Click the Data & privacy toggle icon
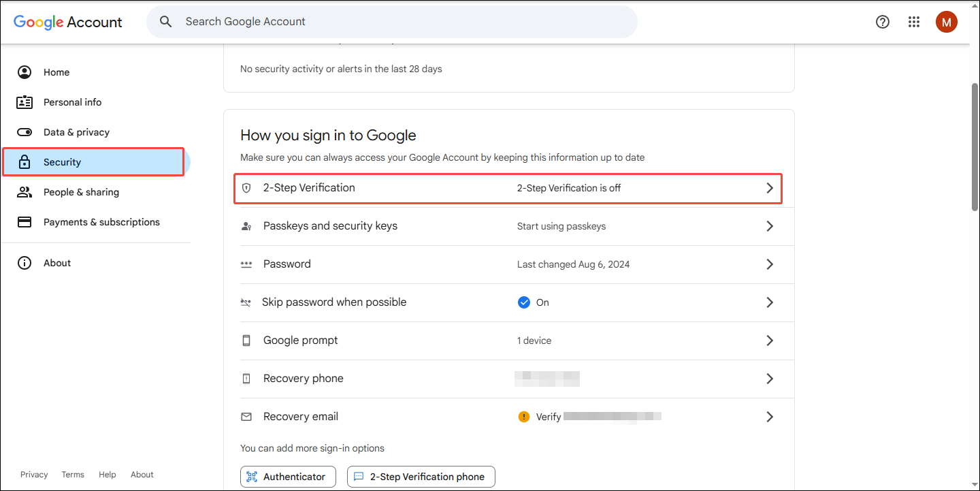Image resolution: width=980 pixels, height=491 pixels. [x=24, y=132]
